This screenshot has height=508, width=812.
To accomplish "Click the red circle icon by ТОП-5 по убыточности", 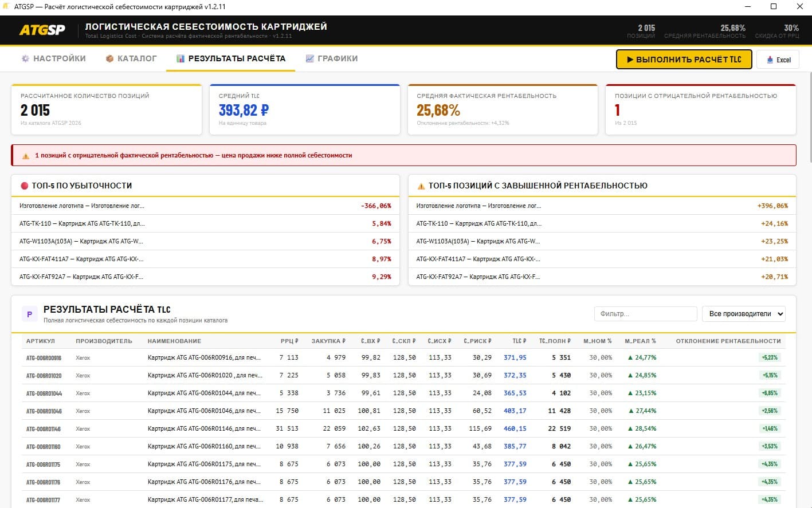I will [x=25, y=186].
